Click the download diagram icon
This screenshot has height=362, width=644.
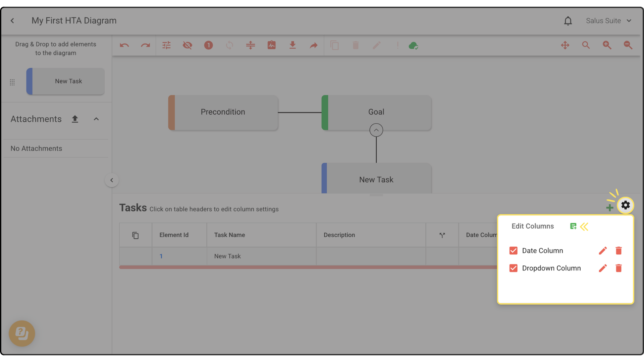coord(292,45)
